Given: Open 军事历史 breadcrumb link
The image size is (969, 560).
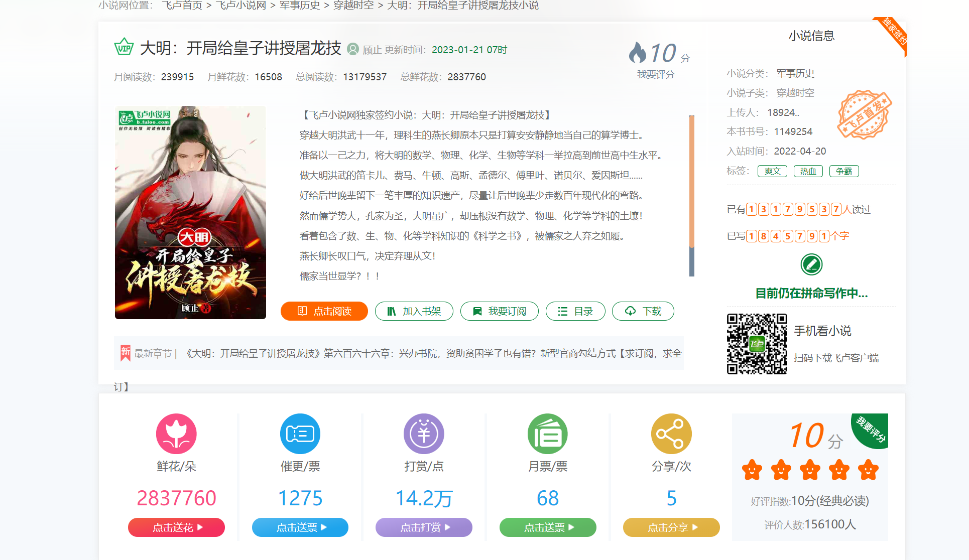Looking at the screenshot, I should (300, 6).
